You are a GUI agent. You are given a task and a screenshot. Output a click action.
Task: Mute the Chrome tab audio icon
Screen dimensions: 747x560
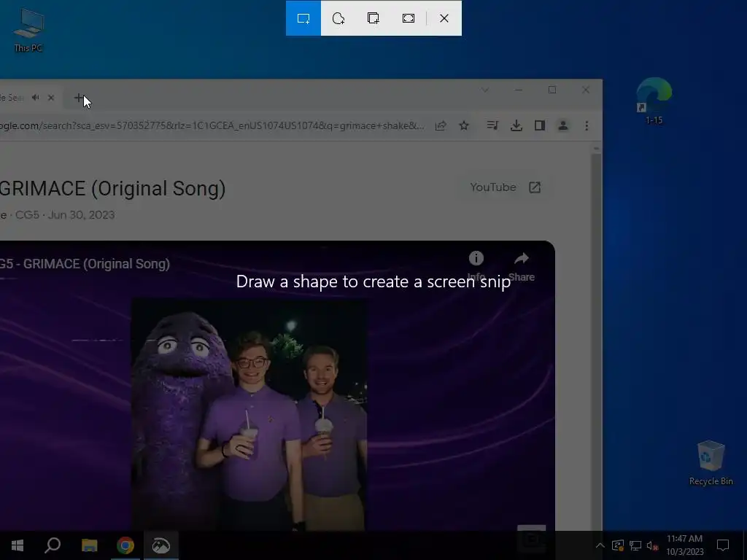[x=36, y=98]
